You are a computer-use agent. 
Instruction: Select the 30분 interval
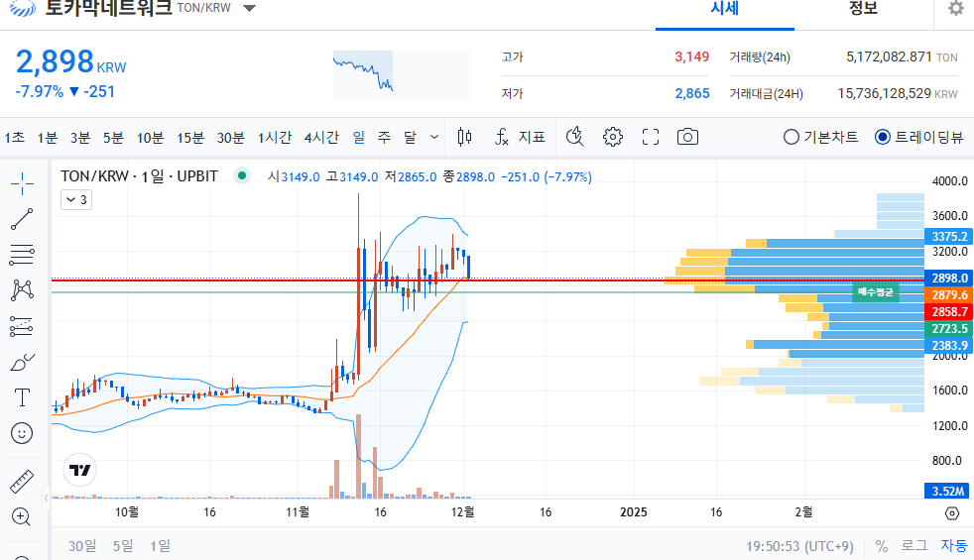(x=230, y=137)
